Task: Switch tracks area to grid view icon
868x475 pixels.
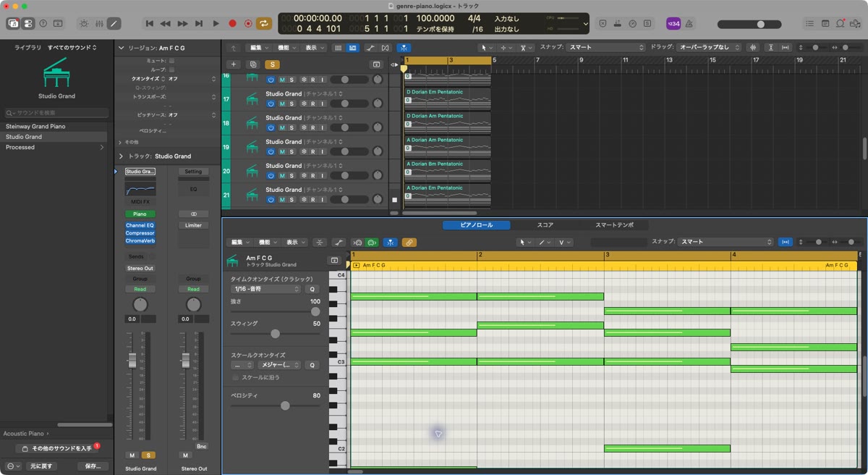Action: point(338,48)
